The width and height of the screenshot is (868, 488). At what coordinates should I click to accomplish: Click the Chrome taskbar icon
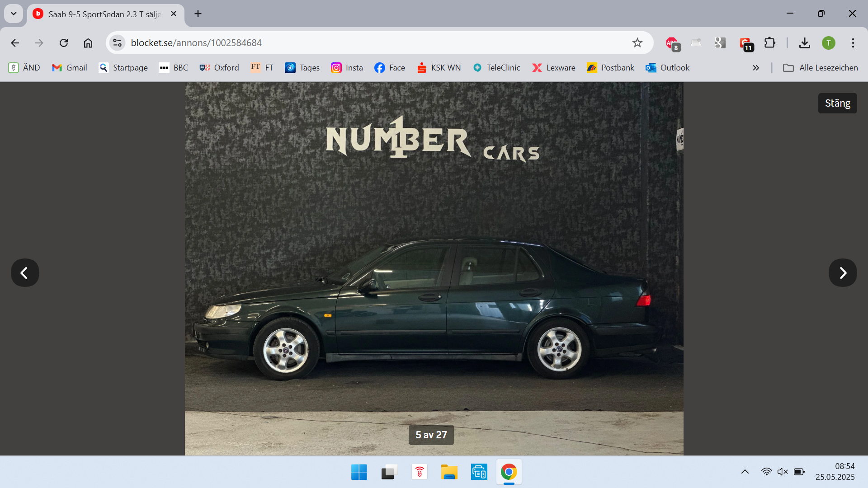(509, 472)
